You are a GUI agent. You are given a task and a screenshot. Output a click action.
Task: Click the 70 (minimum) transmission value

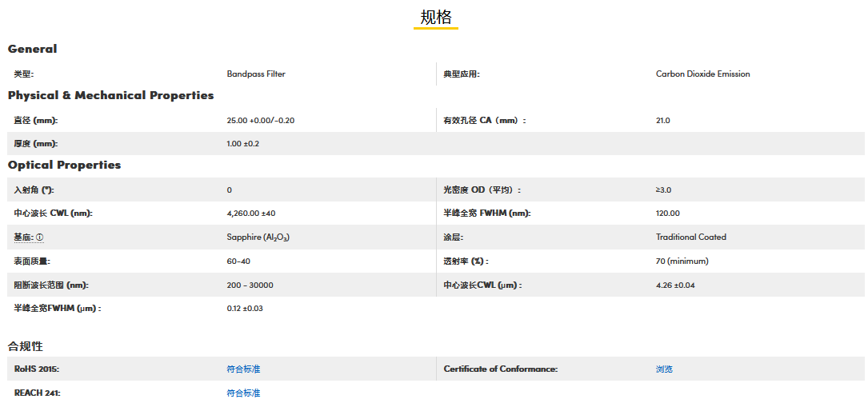point(682,261)
